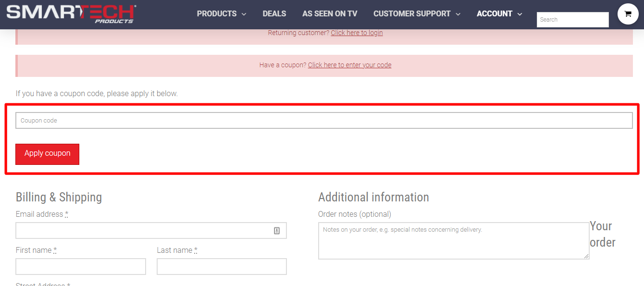Screen dimensions: 644x286
Task: Click the 'Your order' heading
Action: tap(603, 234)
